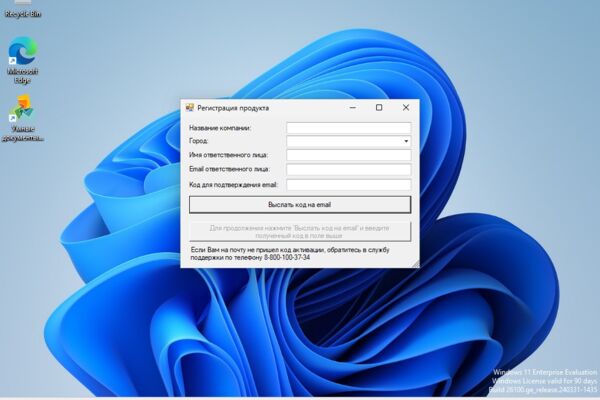Click the window resize grip corner
This screenshot has height=400, width=600.
click(416, 264)
